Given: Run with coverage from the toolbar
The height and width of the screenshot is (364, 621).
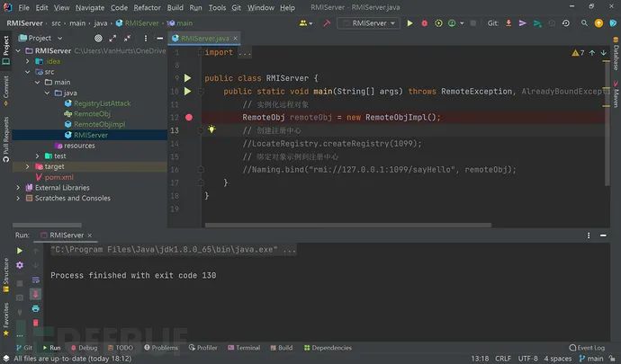Looking at the screenshot, I should [438, 23].
